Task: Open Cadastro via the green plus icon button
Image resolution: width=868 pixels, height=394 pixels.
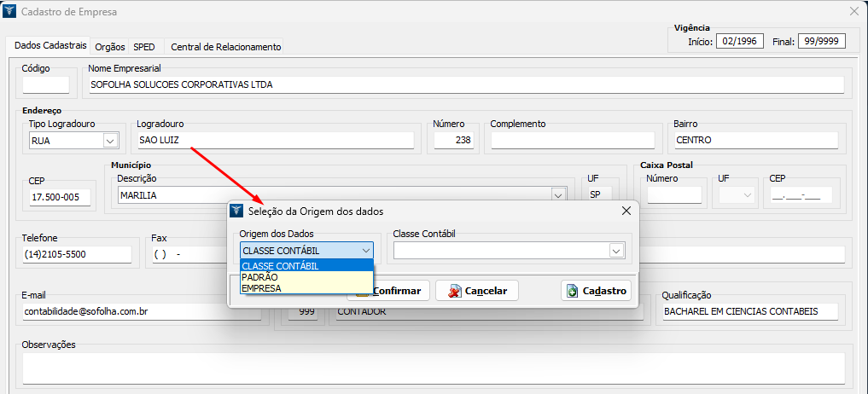Action: coord(597,291)
